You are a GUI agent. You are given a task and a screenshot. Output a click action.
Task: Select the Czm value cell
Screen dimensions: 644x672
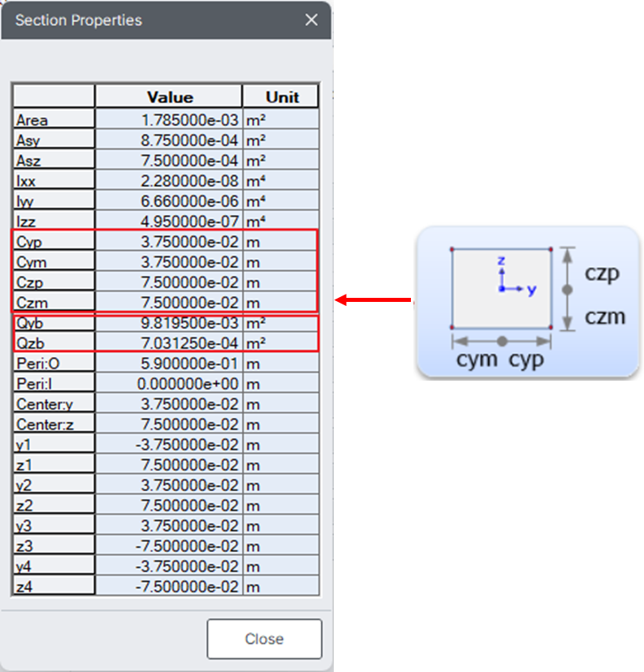[169, 302]
